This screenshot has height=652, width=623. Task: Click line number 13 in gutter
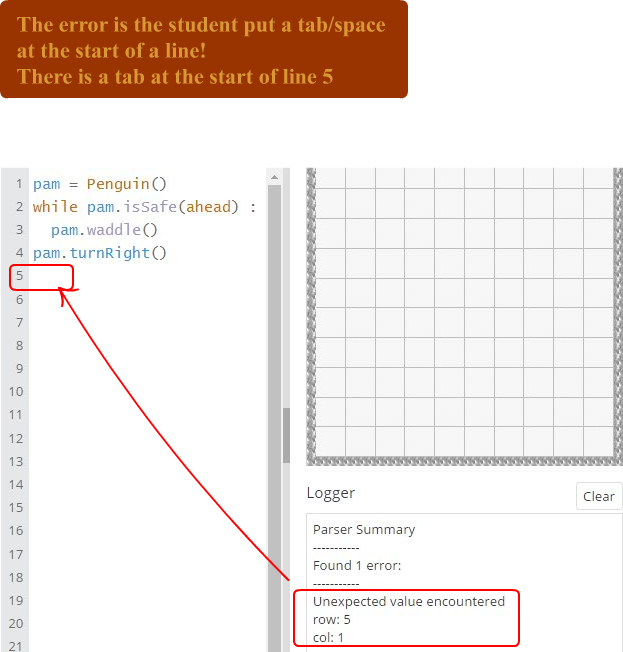click(16, 462)
